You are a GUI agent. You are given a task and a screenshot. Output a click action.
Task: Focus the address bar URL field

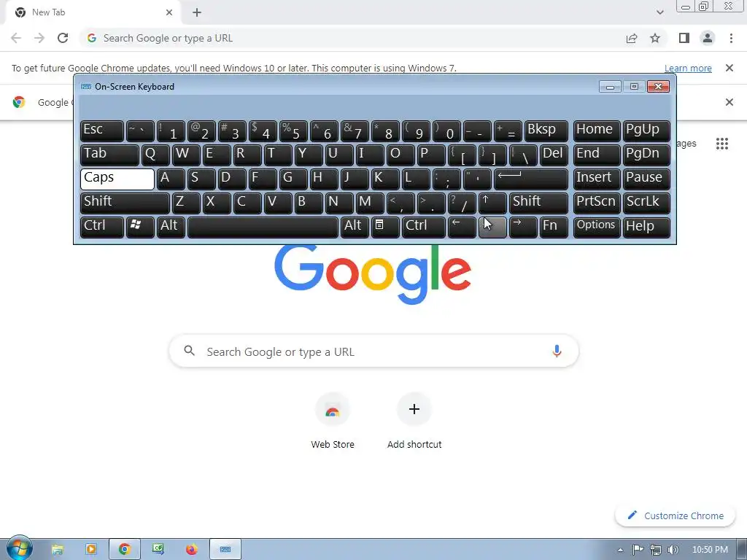point(352,38)
